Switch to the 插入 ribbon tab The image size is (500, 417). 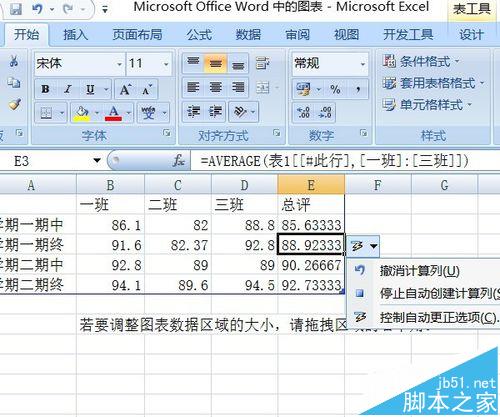(x=76, y=34)
